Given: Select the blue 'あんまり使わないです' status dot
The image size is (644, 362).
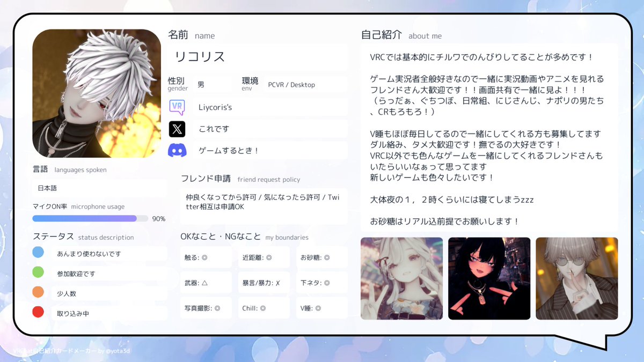Looking at the screenshot, I should 37,252.
